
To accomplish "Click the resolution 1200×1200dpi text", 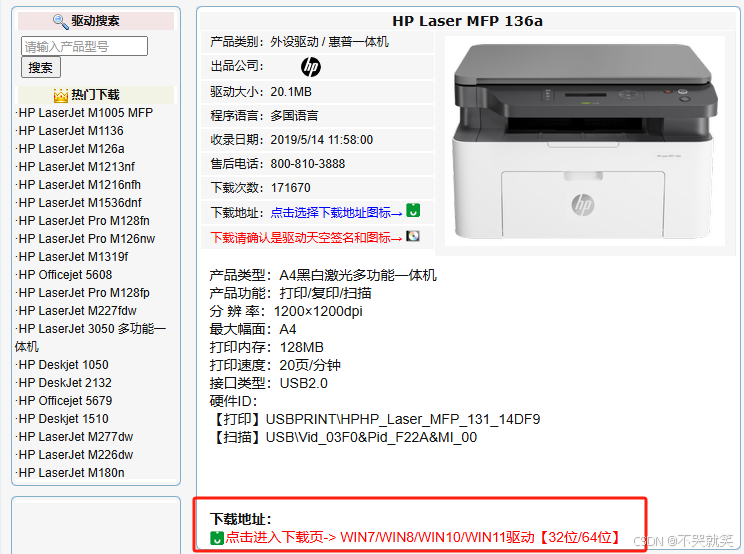I will coord(318,312).
